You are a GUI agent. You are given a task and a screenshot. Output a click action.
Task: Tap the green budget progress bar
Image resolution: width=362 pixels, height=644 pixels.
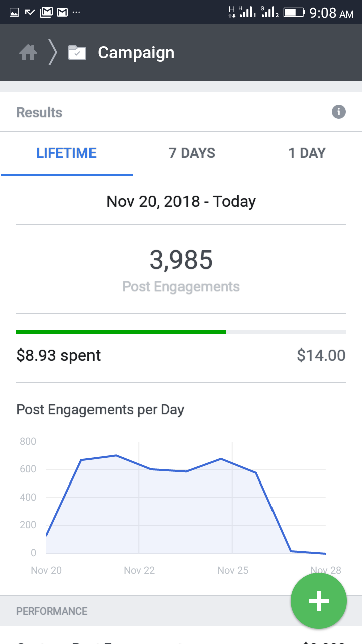(121, 332)
